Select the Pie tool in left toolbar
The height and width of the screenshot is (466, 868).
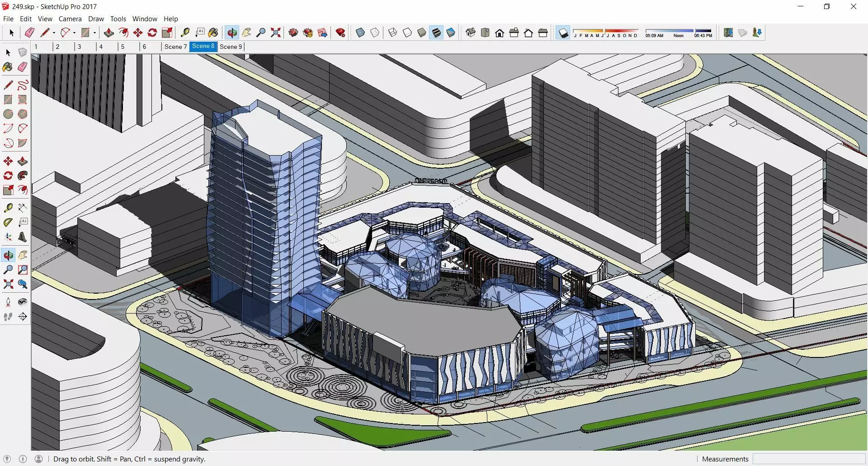(23, 143)
